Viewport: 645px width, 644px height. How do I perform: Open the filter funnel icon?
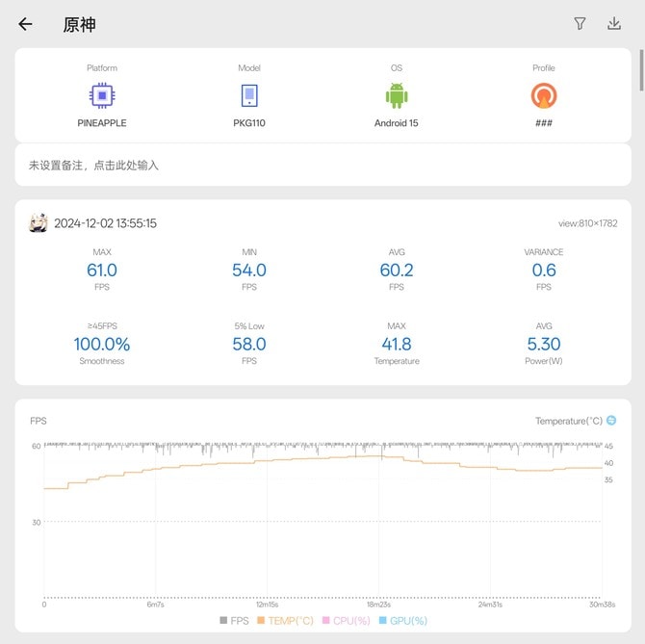tap(580, 24)
